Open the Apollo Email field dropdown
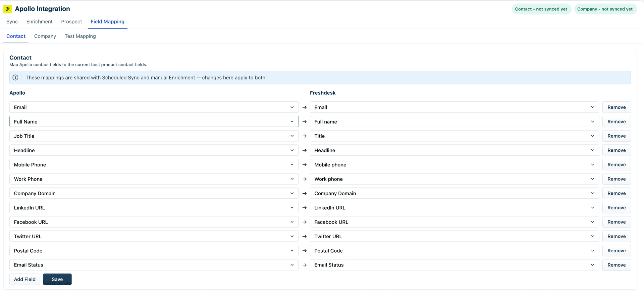644x298 pixels. click(154, 107)
